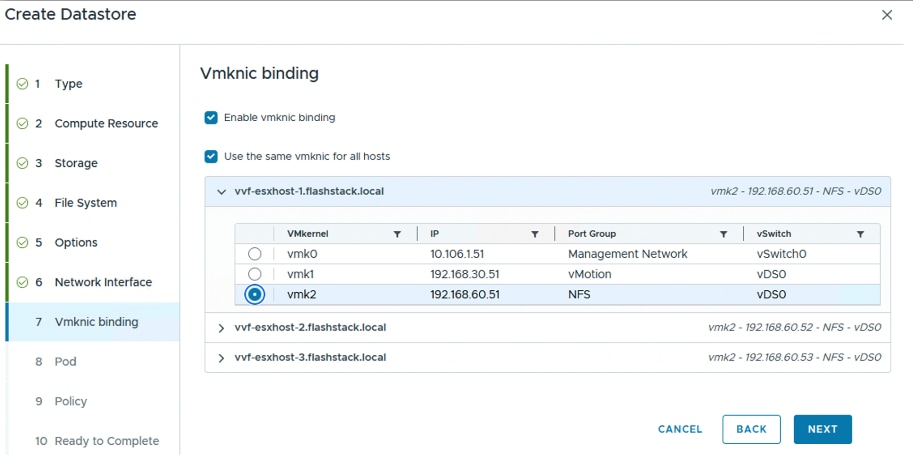The width and height of the screenshot is (913, 467).
Task: Click the vDS0 cell in vmk1 row
Action: click(x=771, y=274)
